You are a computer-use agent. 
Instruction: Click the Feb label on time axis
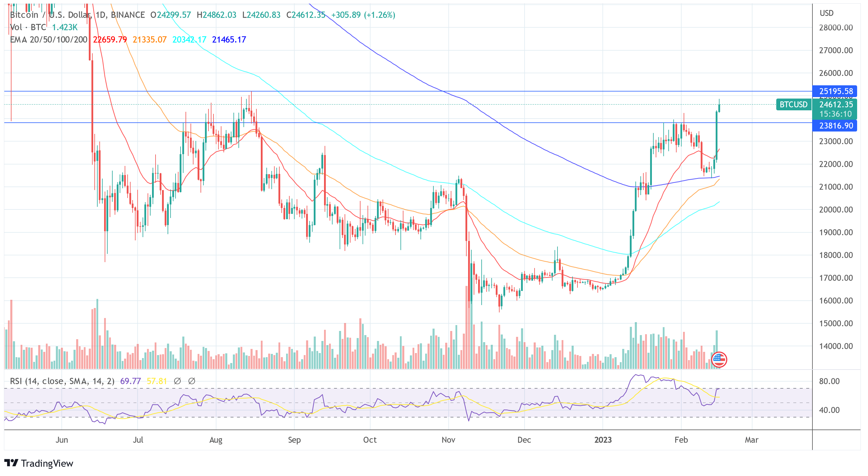[681, 440]
